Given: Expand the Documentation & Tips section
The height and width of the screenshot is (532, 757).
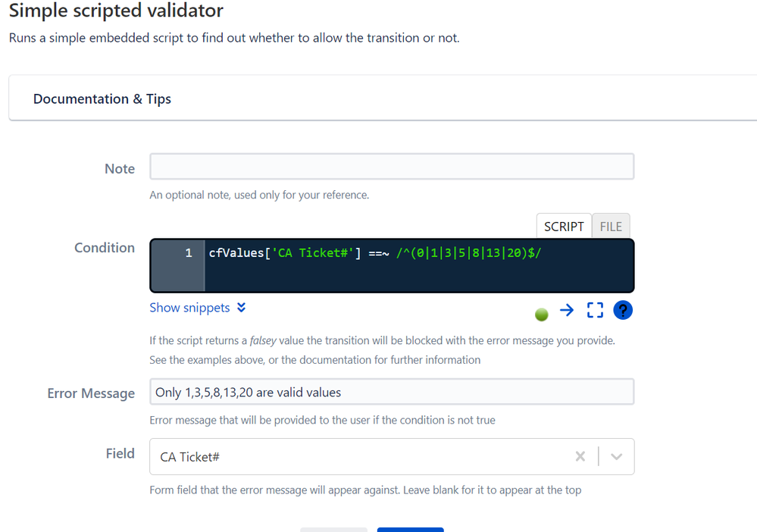Looking at the screenshot, I should [102, 99].
